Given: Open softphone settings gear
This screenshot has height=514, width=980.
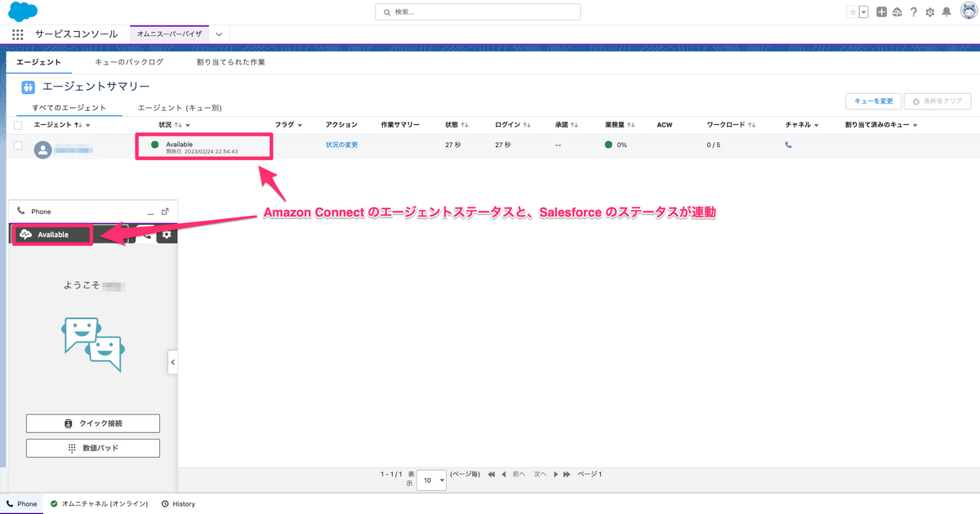Looking at the screenshot, I should point(167,235).
